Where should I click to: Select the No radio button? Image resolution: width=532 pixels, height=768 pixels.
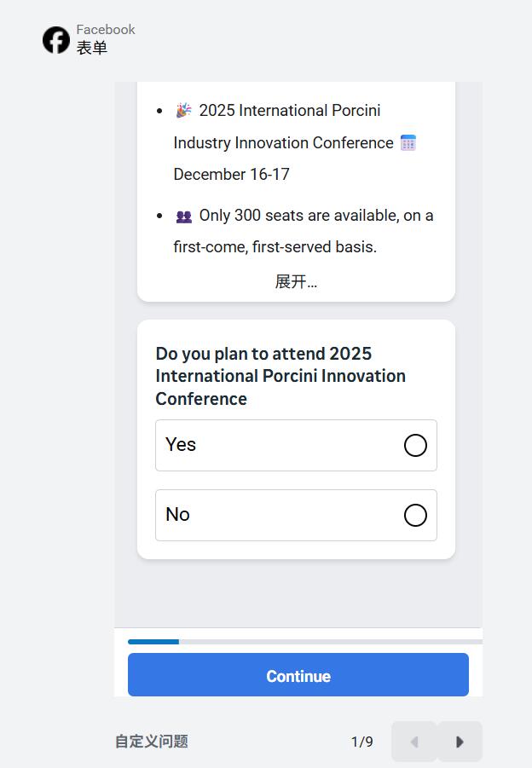[x=415, y=516]
